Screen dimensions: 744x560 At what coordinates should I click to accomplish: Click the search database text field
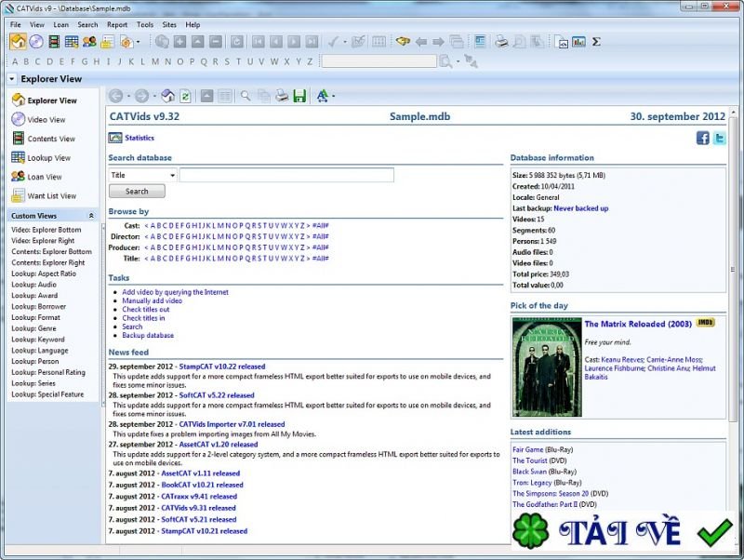coord(286,175)
